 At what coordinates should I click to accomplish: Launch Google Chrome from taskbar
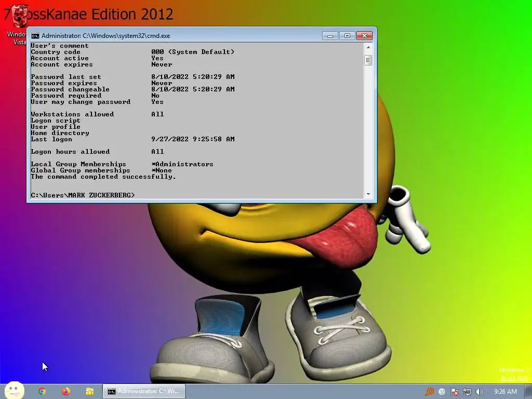coord(42,392)
